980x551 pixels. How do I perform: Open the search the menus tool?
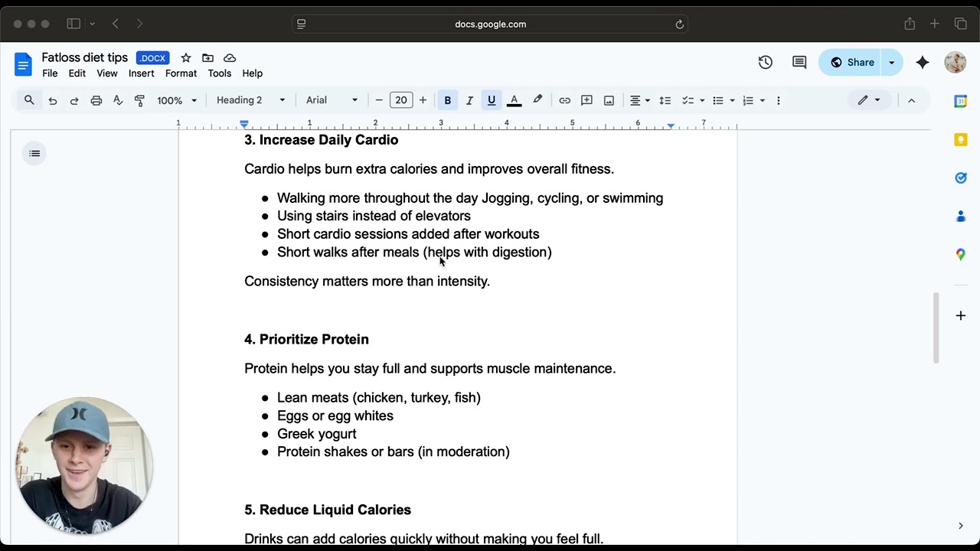pos(29,100)
